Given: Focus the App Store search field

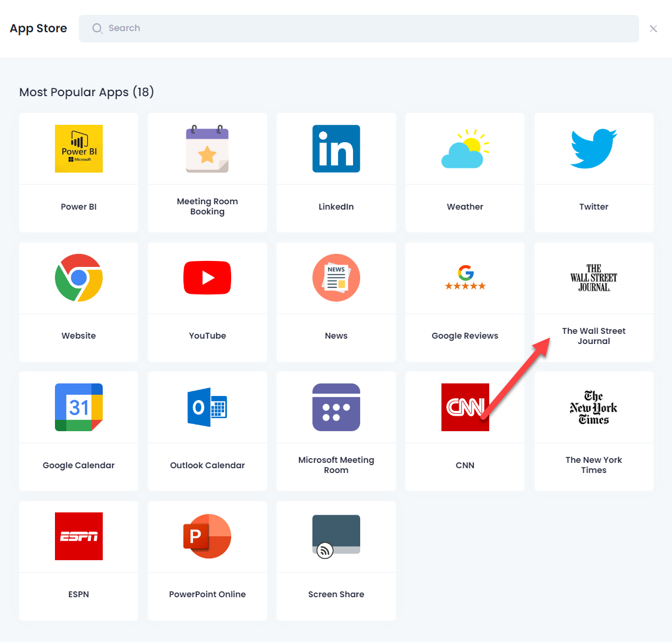Looking at the screenshot, I should [359, 28].
